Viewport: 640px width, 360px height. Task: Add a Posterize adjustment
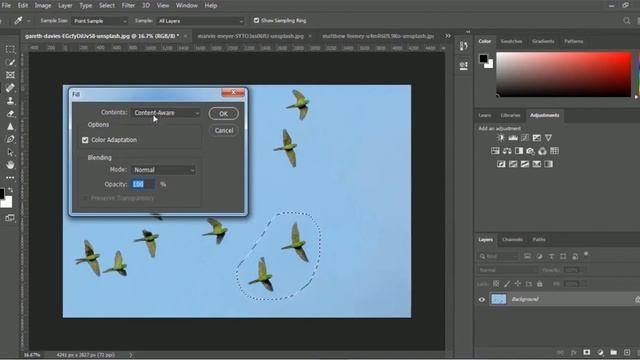coord(513,164)
